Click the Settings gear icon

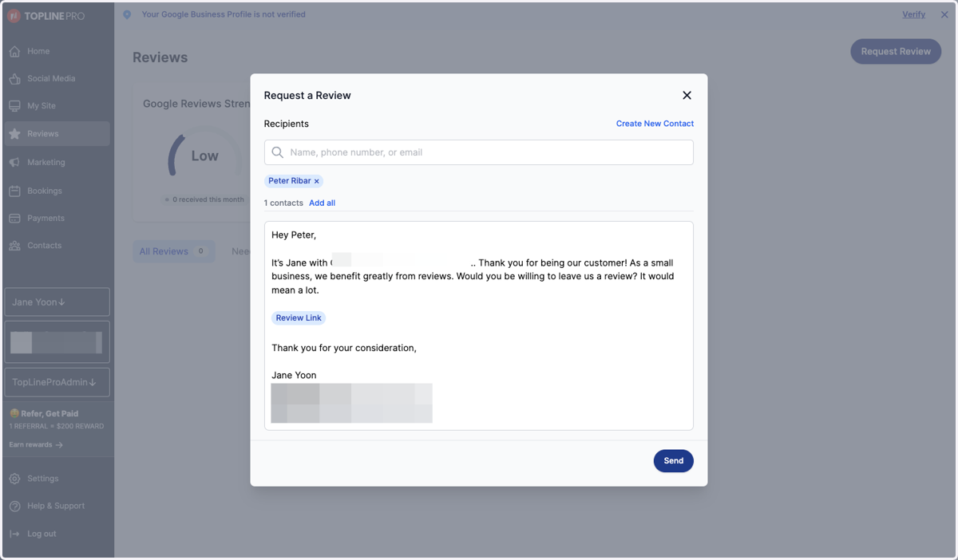[14, 479]
